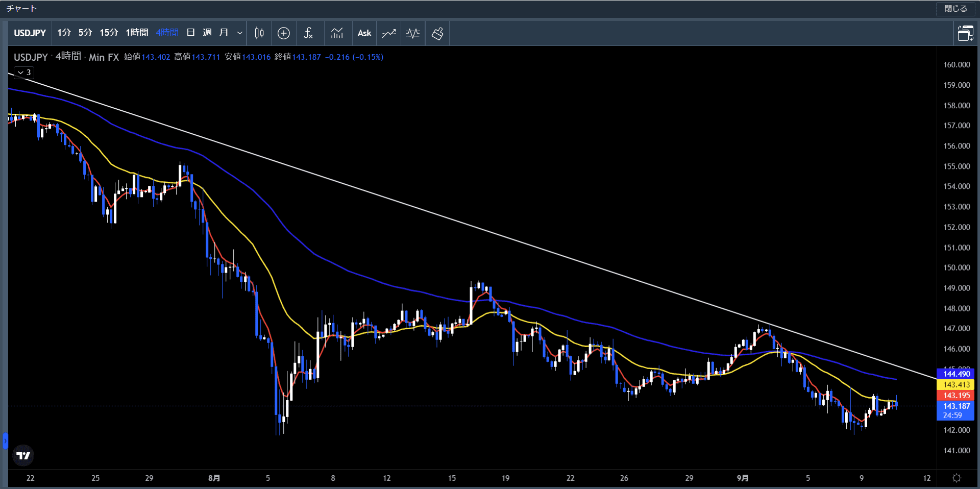
Task: Click the 始値143.402 open value
Action: [147, 57]
